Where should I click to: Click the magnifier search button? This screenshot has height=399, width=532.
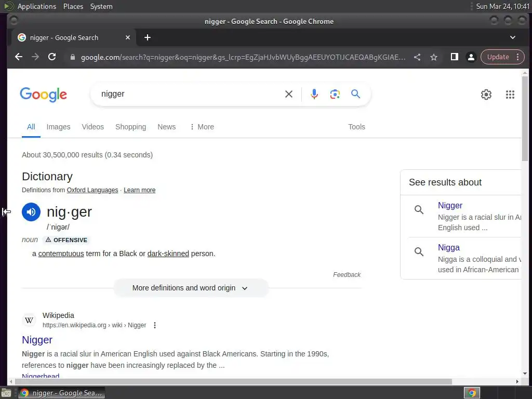tap(355, 94)
